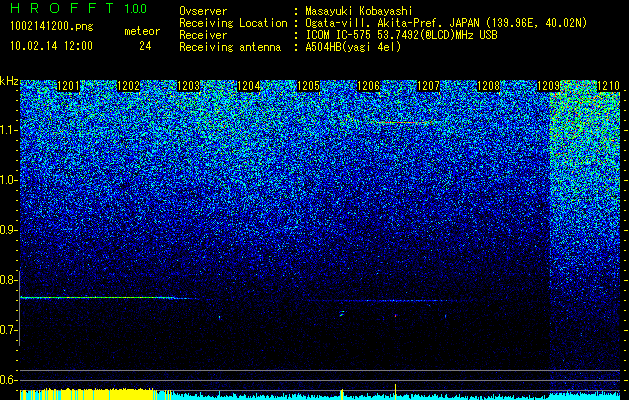Click the antenna A504HB(yagi 4el) text
This screenshot has height=400, width=629.
[x=353, y=47]
